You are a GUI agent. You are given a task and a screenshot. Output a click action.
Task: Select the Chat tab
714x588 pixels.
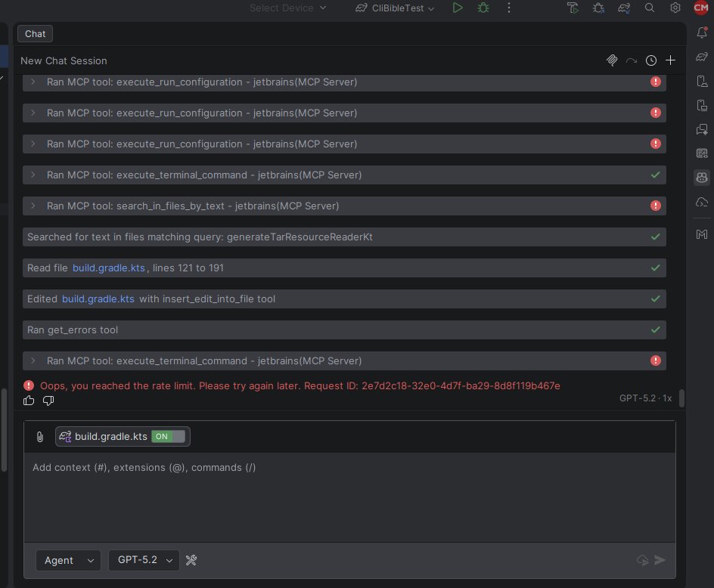coord(35,34)
